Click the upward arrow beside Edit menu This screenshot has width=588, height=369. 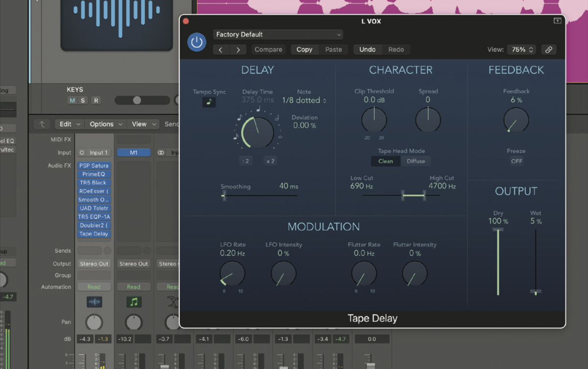42,124
